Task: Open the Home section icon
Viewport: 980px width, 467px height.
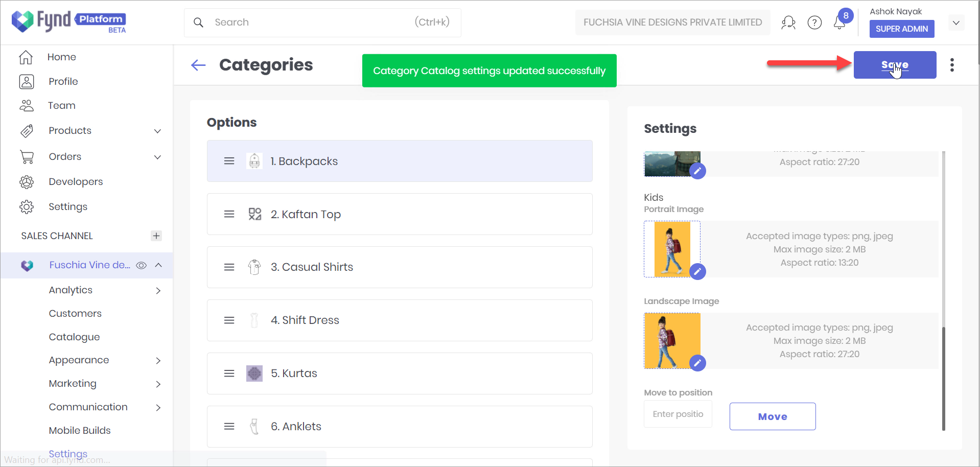Action: point(26,57)
